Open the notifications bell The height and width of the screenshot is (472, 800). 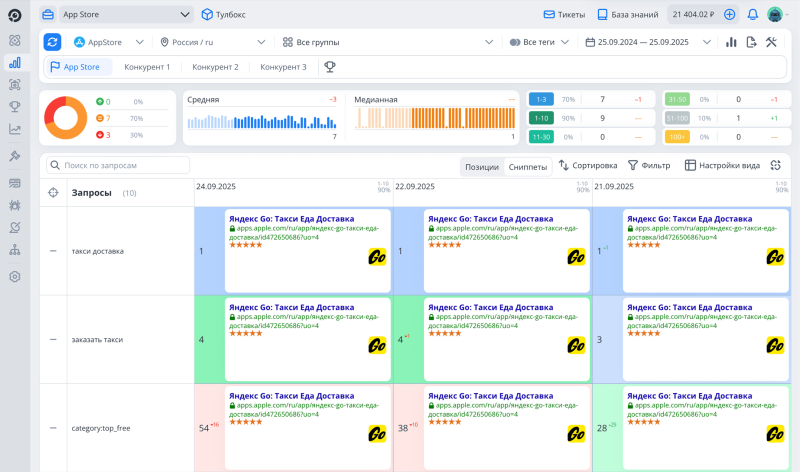752,15
